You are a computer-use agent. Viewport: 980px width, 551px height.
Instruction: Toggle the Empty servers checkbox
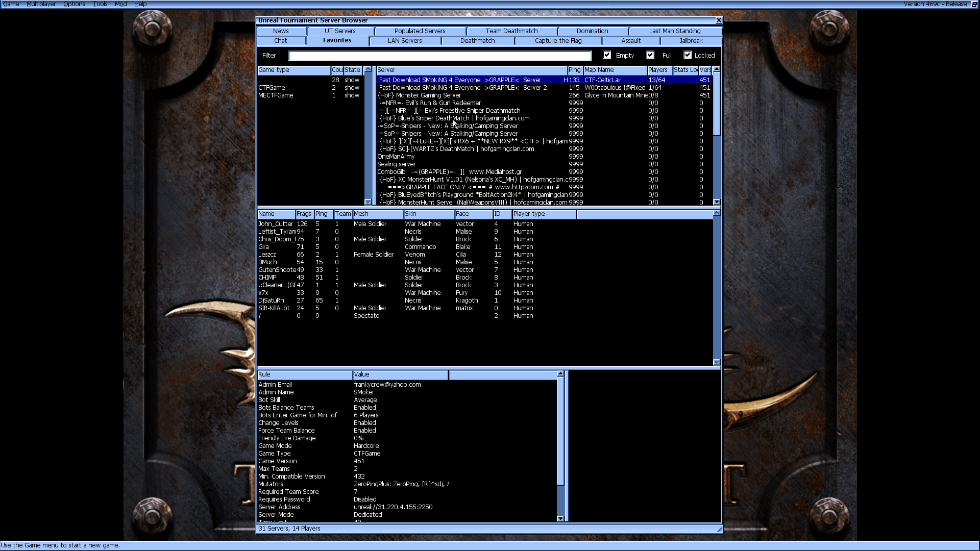[x=607, y=55]
